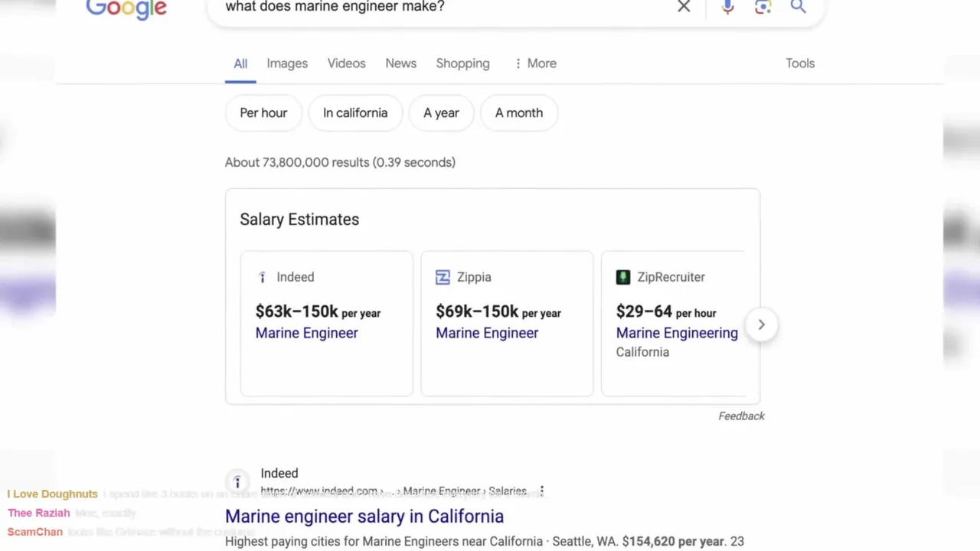Screen dimensions: 980x551
Task: Open 'Marine engineer salary in California' result
Action: (364, 517)
